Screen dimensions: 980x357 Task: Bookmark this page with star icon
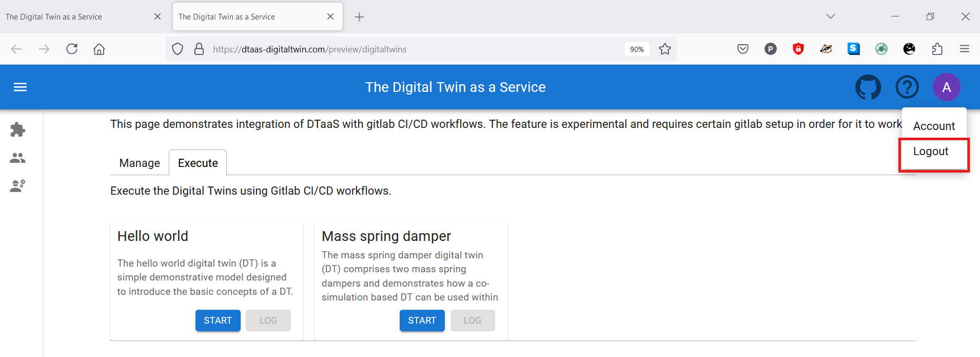point(665,49)
